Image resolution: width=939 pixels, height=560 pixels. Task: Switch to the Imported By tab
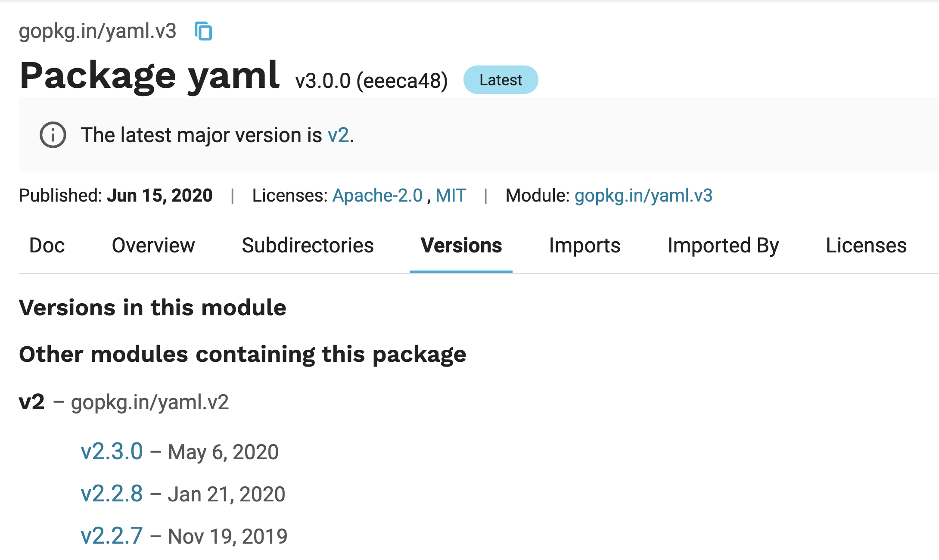(723, 246)
